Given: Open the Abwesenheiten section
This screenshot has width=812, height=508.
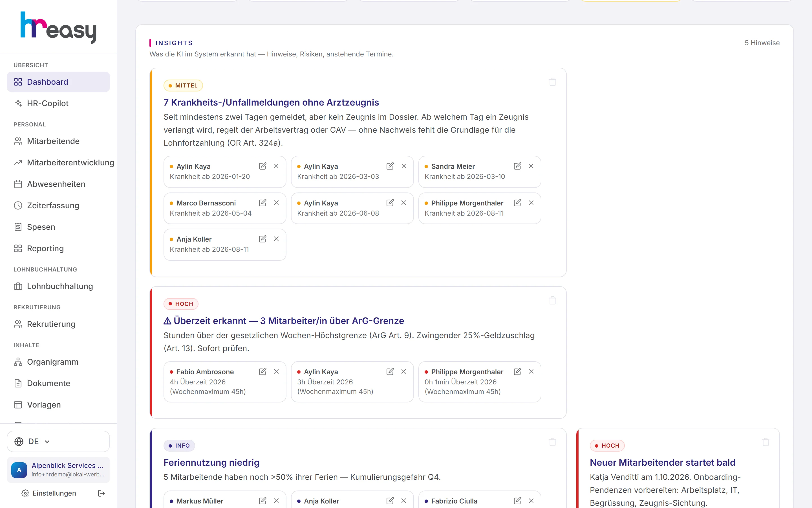Looking at the screenshot, I should coord(58,184).
